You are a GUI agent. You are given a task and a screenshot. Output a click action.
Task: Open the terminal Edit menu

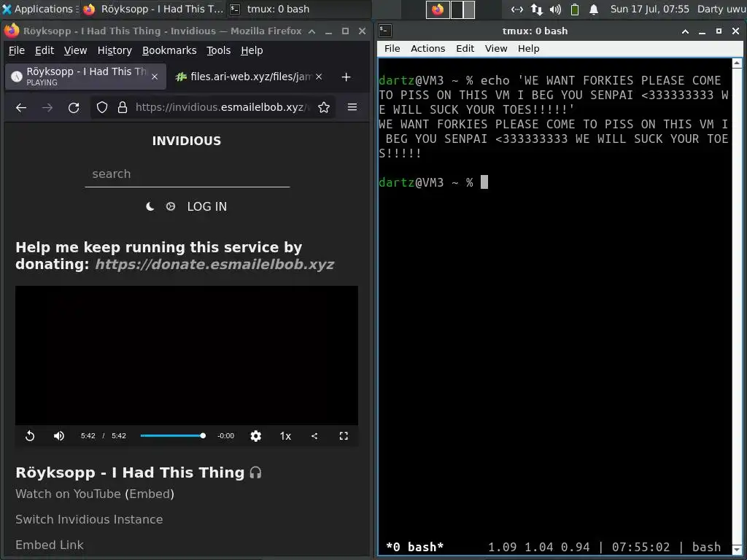(x=465, y=49)
